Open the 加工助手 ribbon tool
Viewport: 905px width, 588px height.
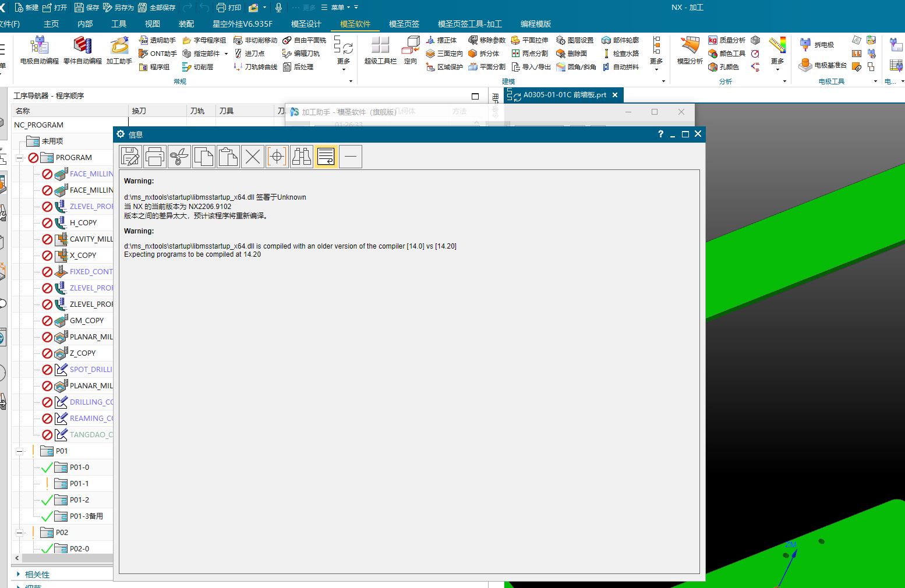click(x=119, y=50)
